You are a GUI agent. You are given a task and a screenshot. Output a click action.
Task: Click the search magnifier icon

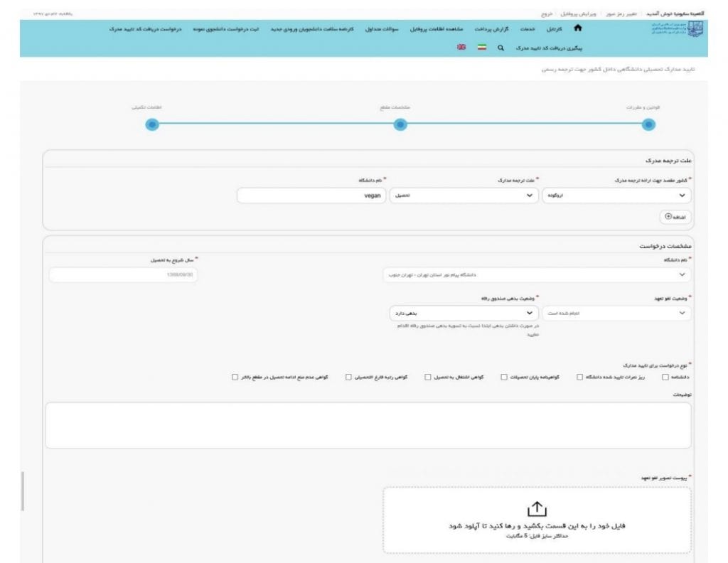coord(500,48)
